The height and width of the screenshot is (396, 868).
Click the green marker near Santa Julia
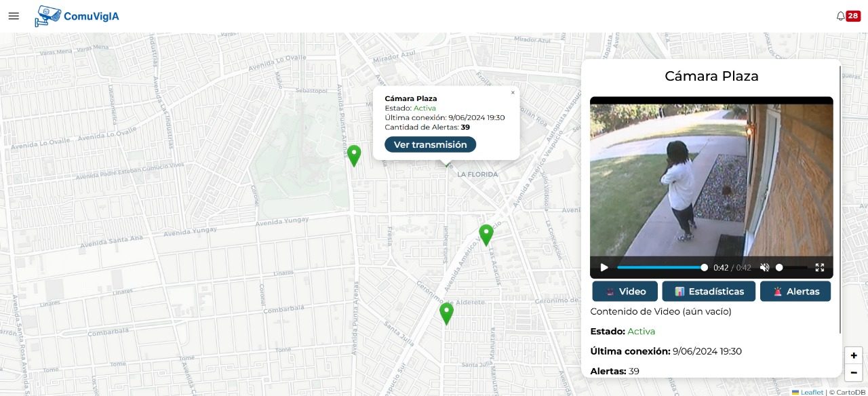click(446, 313)
